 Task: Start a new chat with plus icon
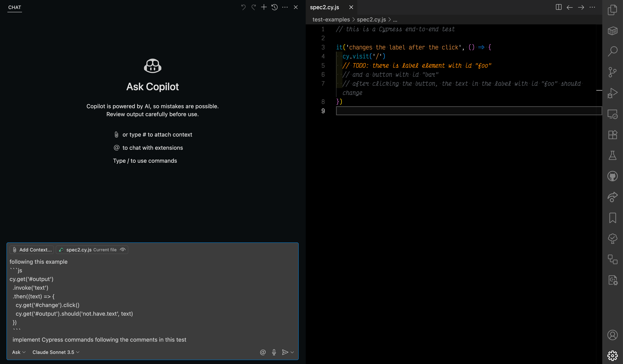pyautogui.click(x=264, y=7)
